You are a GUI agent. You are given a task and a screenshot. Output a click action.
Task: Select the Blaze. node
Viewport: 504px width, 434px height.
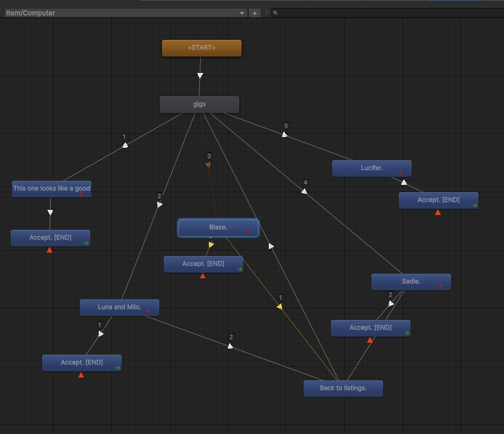coord(218,228)
